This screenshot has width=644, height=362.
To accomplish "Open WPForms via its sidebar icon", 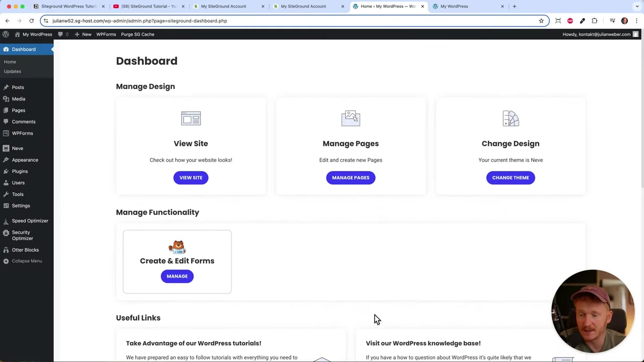I will pos(6,133).
